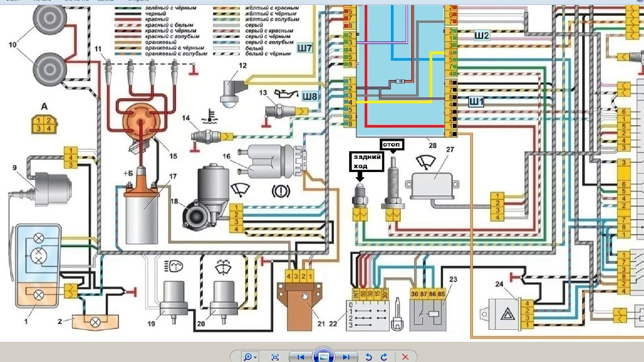
Task: Click the number 16 label
Action: pyautogui.click(x=226, y=156)
